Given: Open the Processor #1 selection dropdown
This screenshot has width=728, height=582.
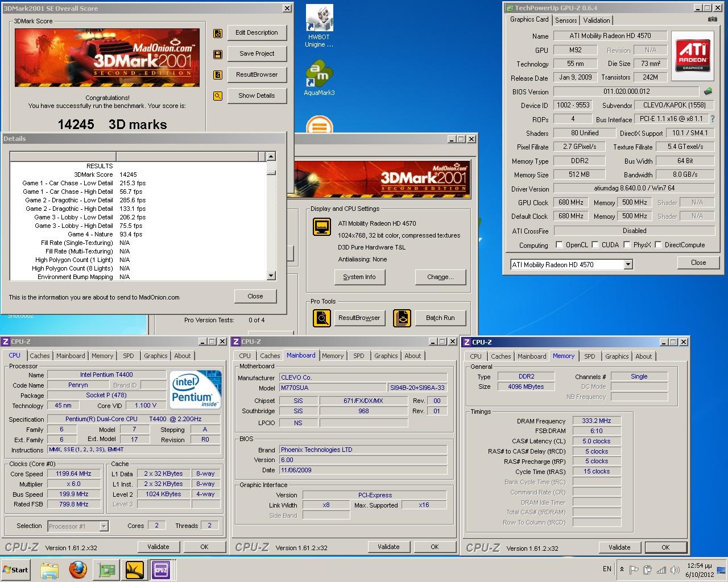Looking at the screenshot, I should pos(104,526).
